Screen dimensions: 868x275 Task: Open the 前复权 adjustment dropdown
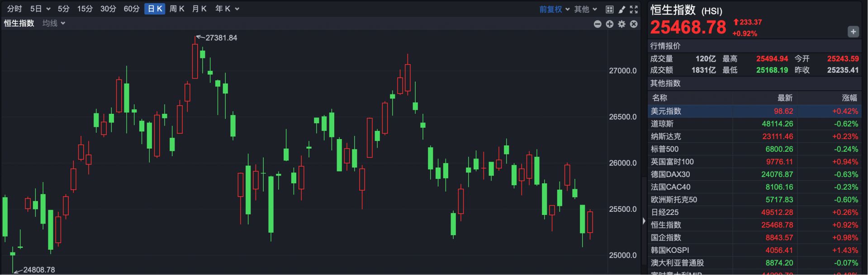click(x=554, y=9)
